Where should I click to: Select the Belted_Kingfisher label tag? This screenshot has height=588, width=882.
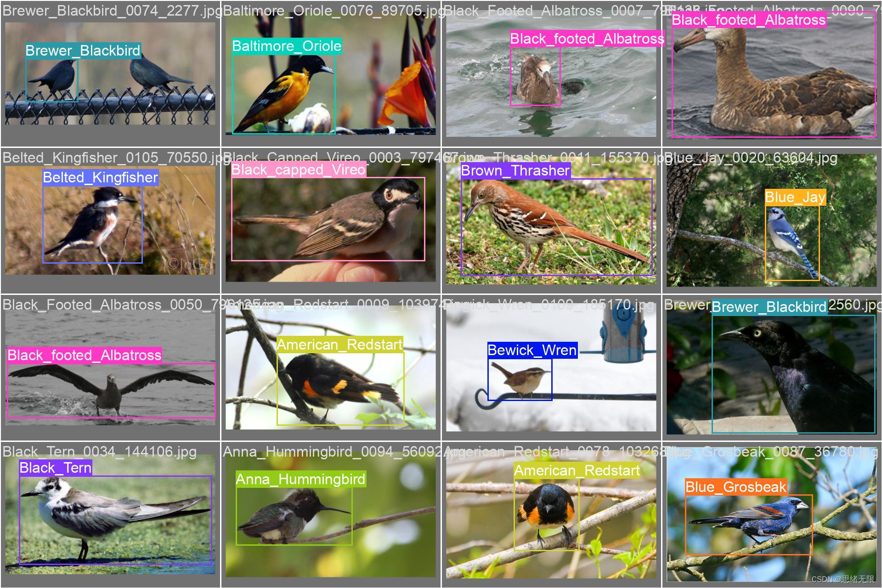[101, 178]
